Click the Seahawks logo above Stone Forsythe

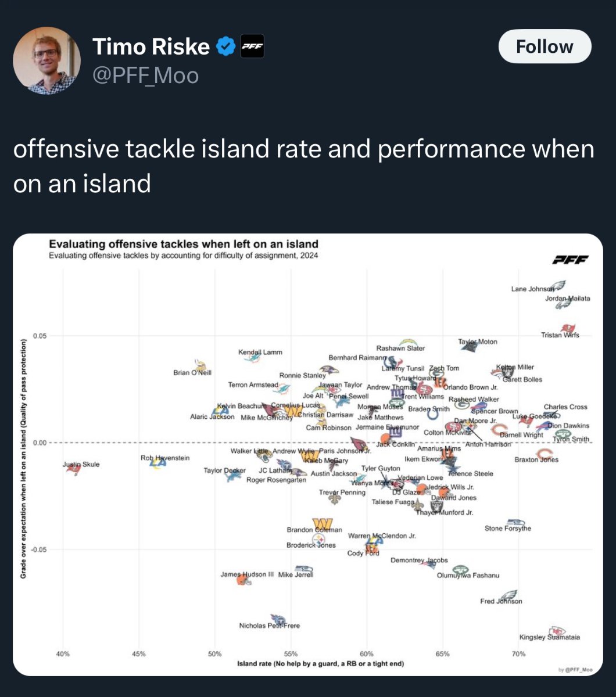[515, 523]
